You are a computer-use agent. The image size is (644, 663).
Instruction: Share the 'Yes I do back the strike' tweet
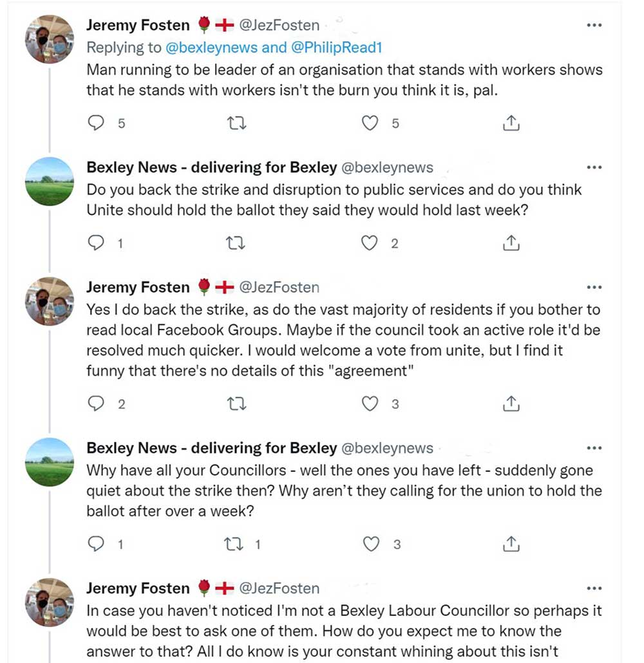coord(510,404)
